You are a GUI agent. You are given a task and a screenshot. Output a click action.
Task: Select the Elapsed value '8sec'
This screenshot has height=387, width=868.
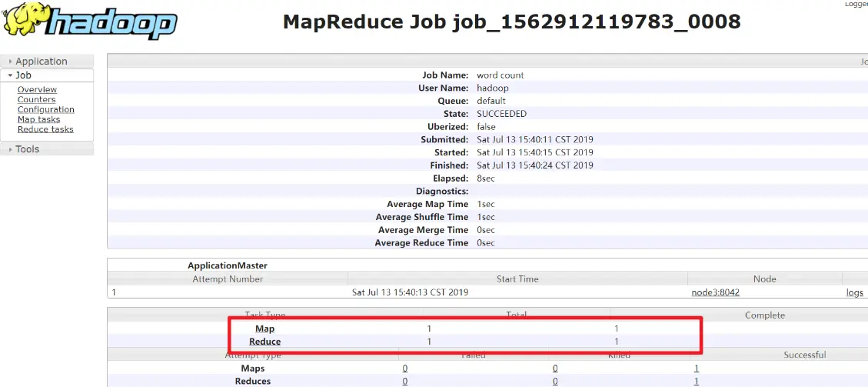point(485,178)
